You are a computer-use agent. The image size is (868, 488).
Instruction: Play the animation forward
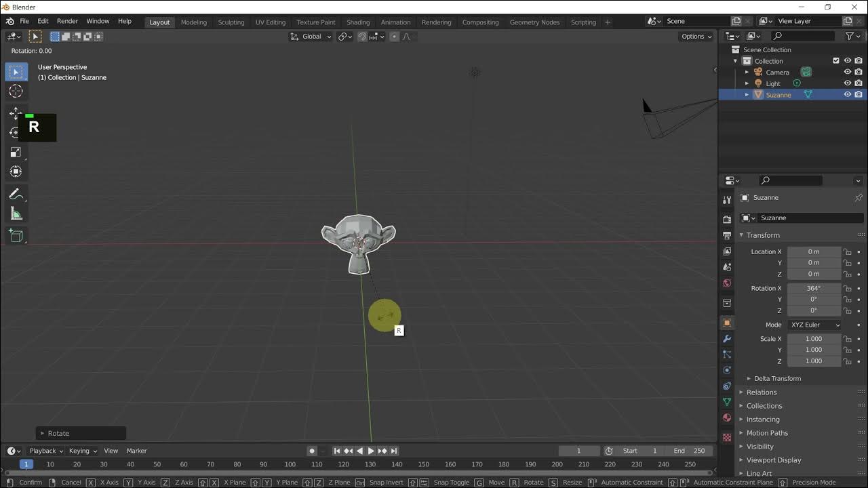coord(371,451)
